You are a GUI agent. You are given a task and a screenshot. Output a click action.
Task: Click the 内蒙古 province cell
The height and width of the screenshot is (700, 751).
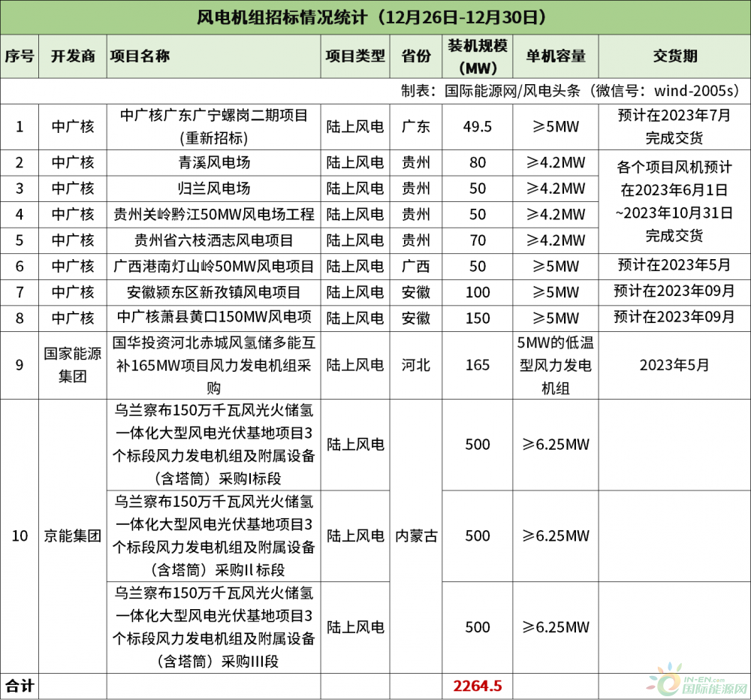pos(416,536)
